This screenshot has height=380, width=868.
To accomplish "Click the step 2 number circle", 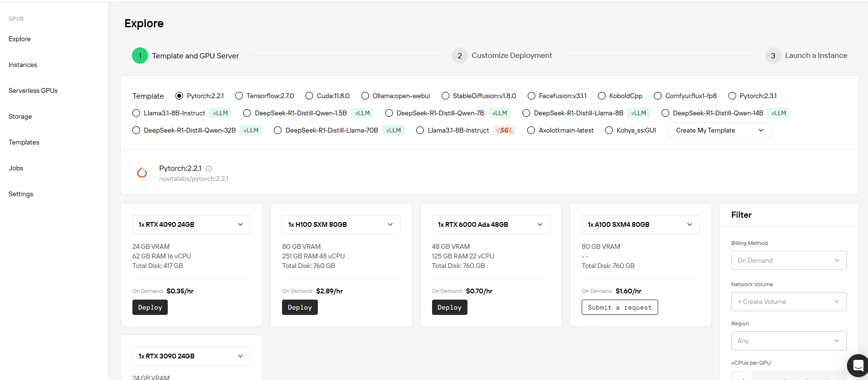I will pyautogui.click(x=459, y=56).
